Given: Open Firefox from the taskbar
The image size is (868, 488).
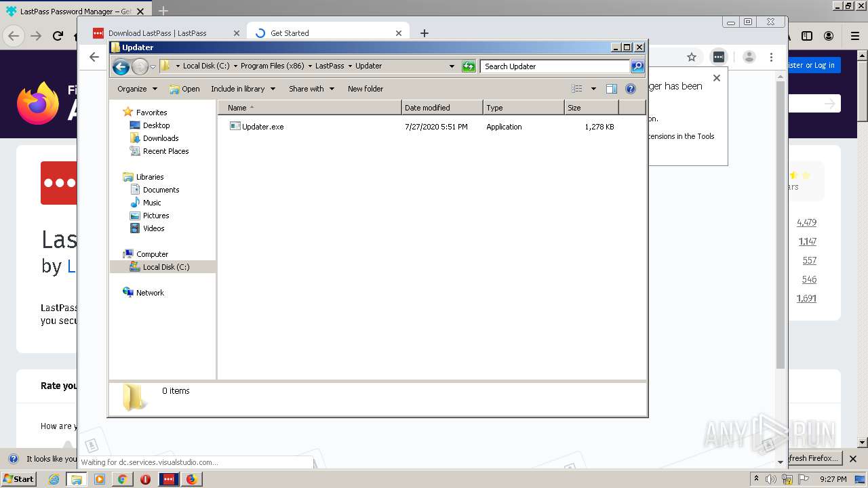Looking at the screenshot, I should (191, 479).
